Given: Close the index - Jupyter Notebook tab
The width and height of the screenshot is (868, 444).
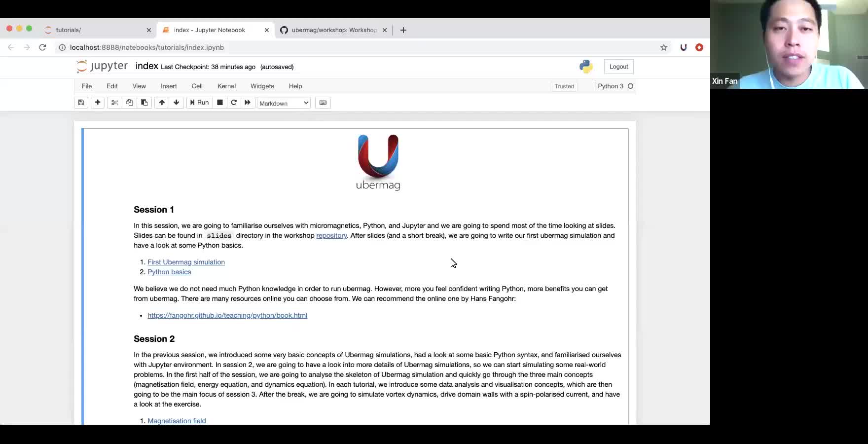Looking at the screenshot, I should point(267,30).
